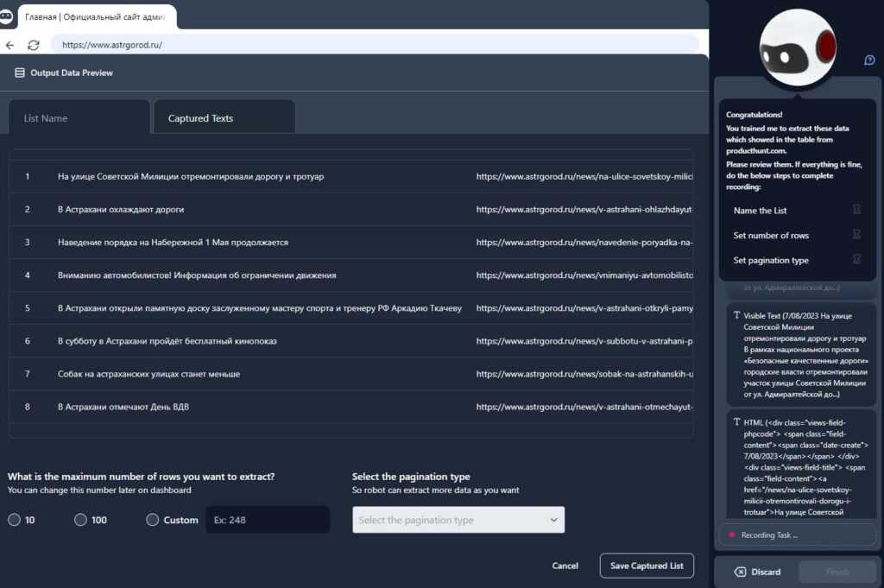
Task: Click row 1 title 'На улице Советской Милиции…'
Action: 191,176
